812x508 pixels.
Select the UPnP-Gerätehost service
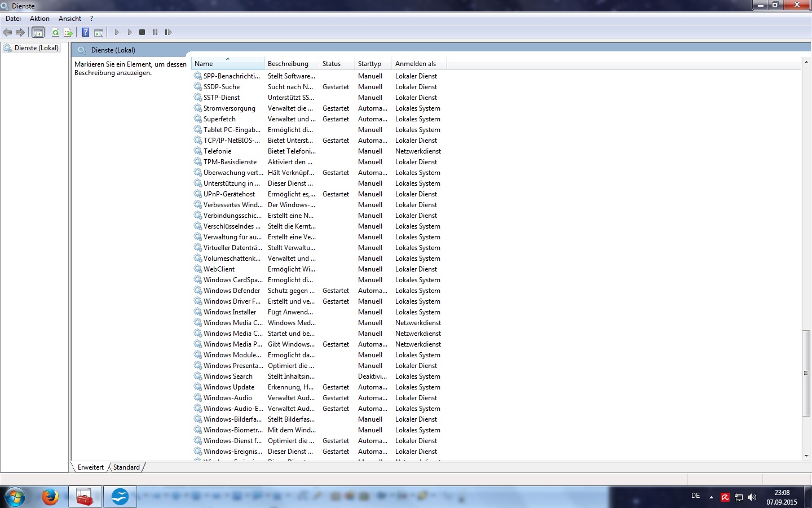229,194
